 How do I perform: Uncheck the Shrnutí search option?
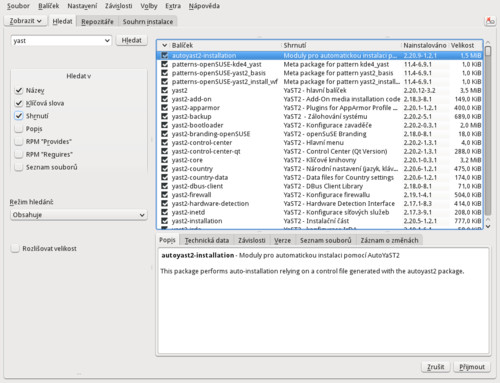[x=19, y=116]
